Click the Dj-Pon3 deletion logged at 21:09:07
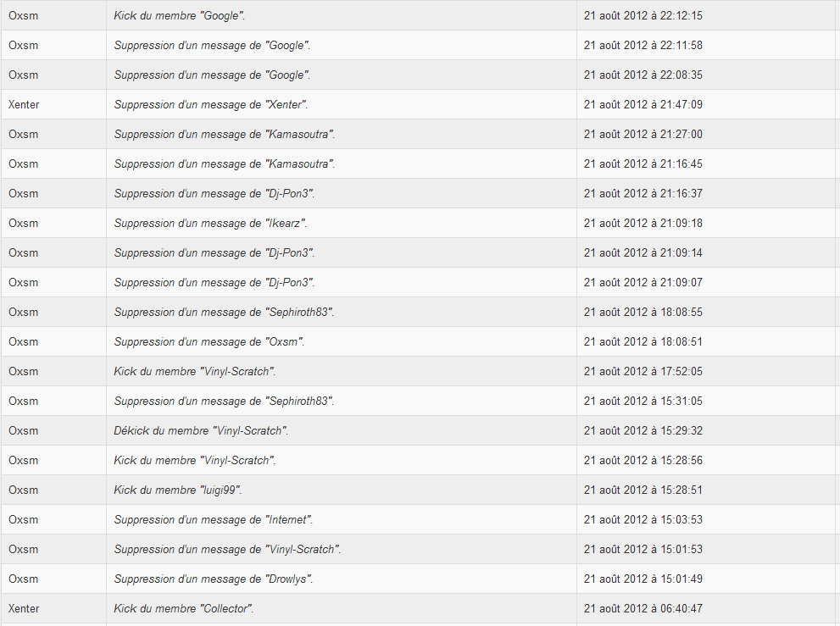The width and height of the screenshot is (840, 626). 214,282
